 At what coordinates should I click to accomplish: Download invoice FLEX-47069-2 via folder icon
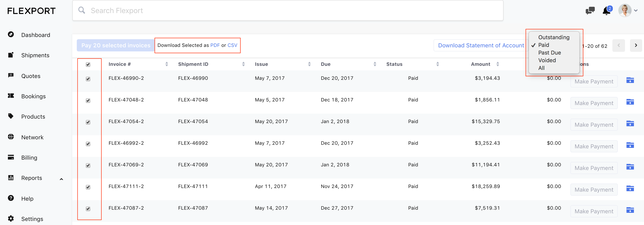[630, 167]
